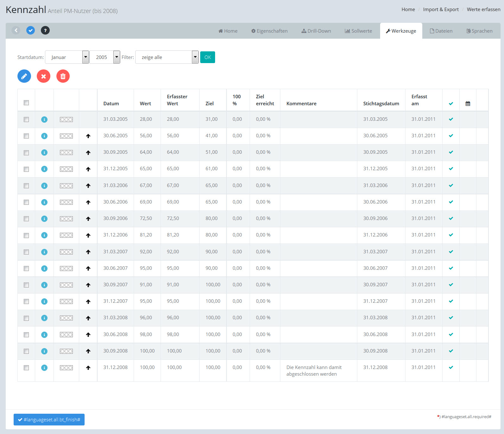Expand the 2005 year dropdown
504x434 pixels.
point(105,57)
